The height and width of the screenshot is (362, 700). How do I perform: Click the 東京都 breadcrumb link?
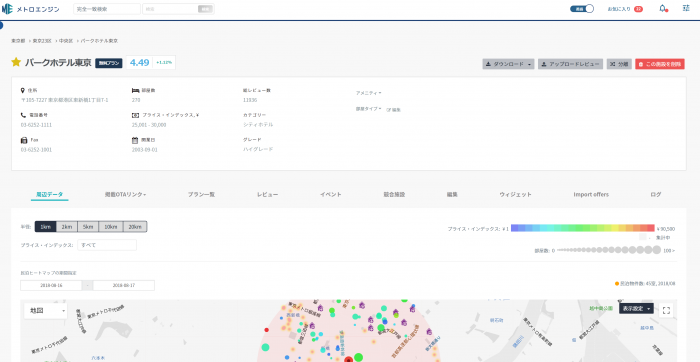point(18,41)
